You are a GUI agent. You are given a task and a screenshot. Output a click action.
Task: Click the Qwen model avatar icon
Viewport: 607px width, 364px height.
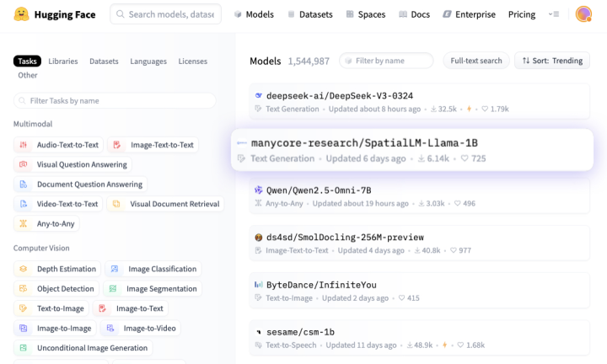pyautogui.click(x=259, y=190)
